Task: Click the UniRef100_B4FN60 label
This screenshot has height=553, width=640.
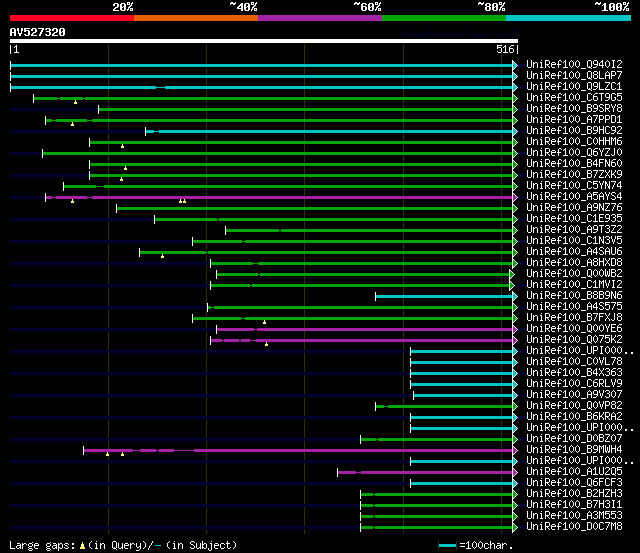Action: pos(574,164)
